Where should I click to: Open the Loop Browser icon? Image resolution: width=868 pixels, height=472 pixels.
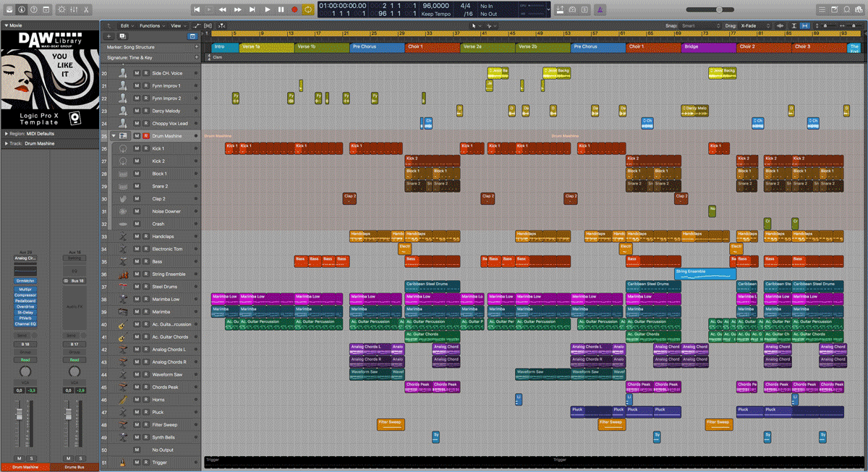click(846, 9)
